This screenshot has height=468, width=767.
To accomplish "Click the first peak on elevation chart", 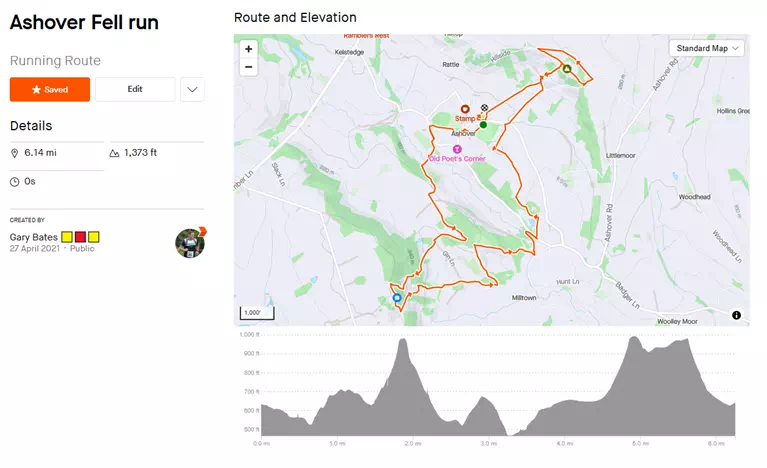I will click(x=403, y=341).
